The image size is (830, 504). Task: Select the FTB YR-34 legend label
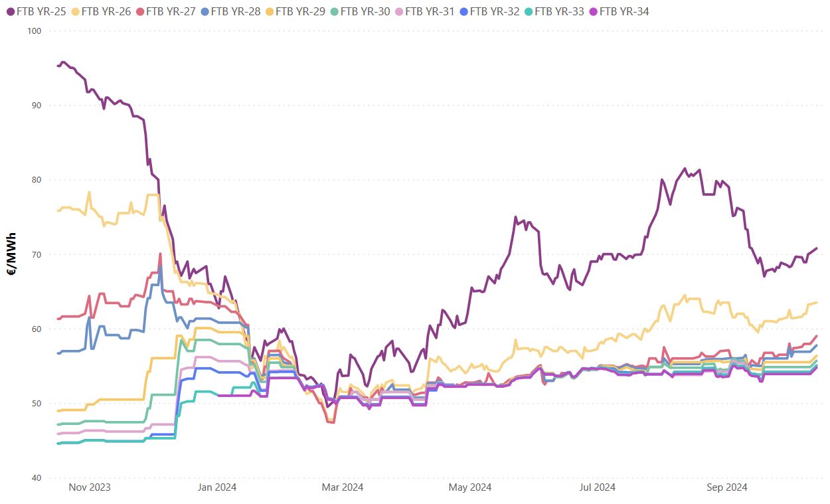(x=623, y=12)
